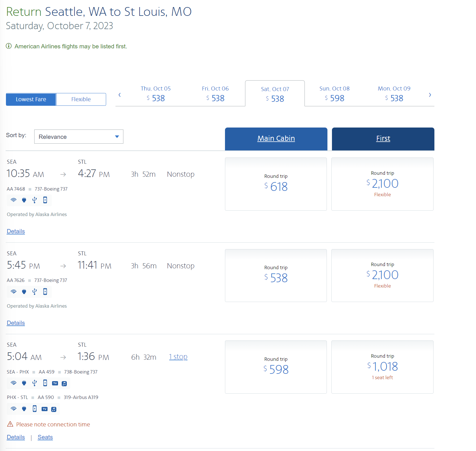
Task: Switch to Flexible fare view
Action: [x=81, y=99]
